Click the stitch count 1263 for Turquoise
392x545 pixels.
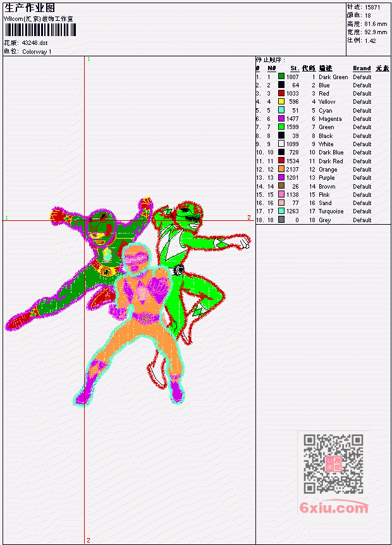click(x=292, y=211)
